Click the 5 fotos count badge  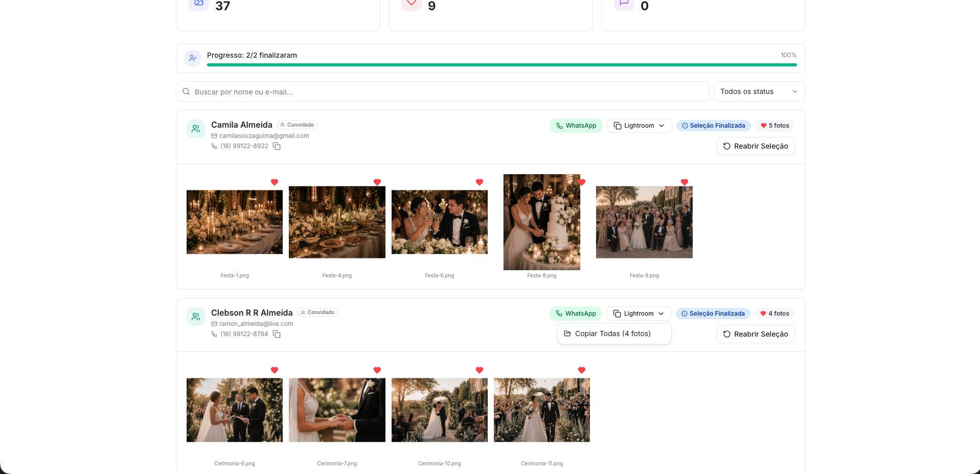click(x=774, y=126)
